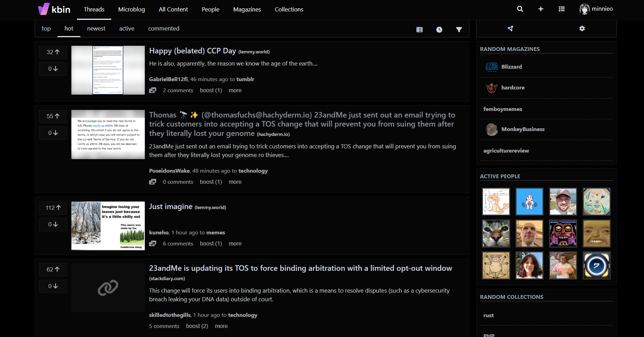Upvote the Just imagine post

pos(53,207)
